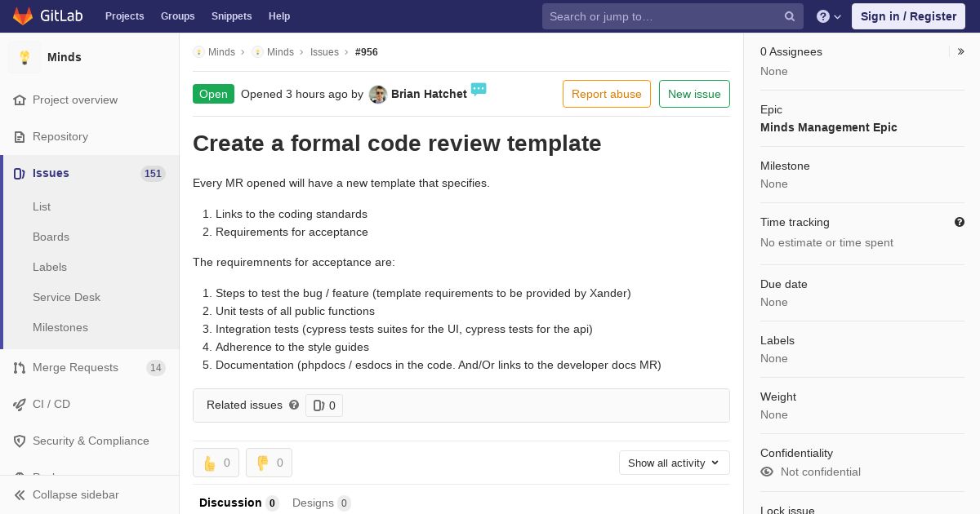Click the Issues breadcrumb link

tap(324, 51)
